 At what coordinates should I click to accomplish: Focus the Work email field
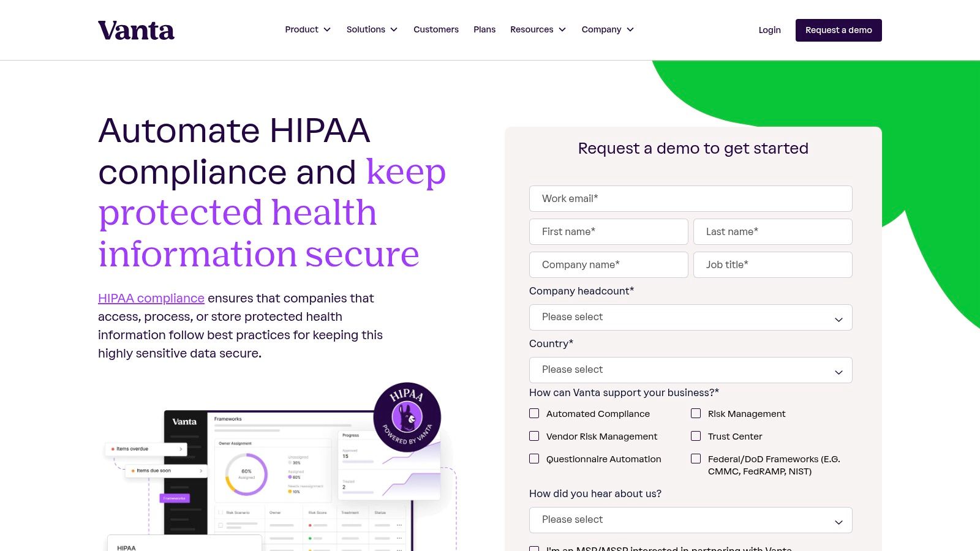click(x=691, y=199)
